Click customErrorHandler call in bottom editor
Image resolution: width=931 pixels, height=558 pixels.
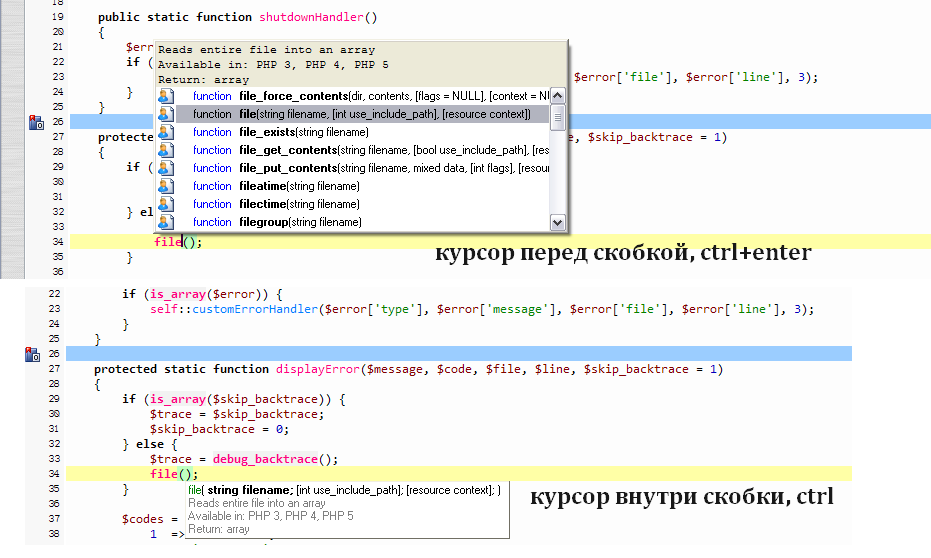pos(255,309)
